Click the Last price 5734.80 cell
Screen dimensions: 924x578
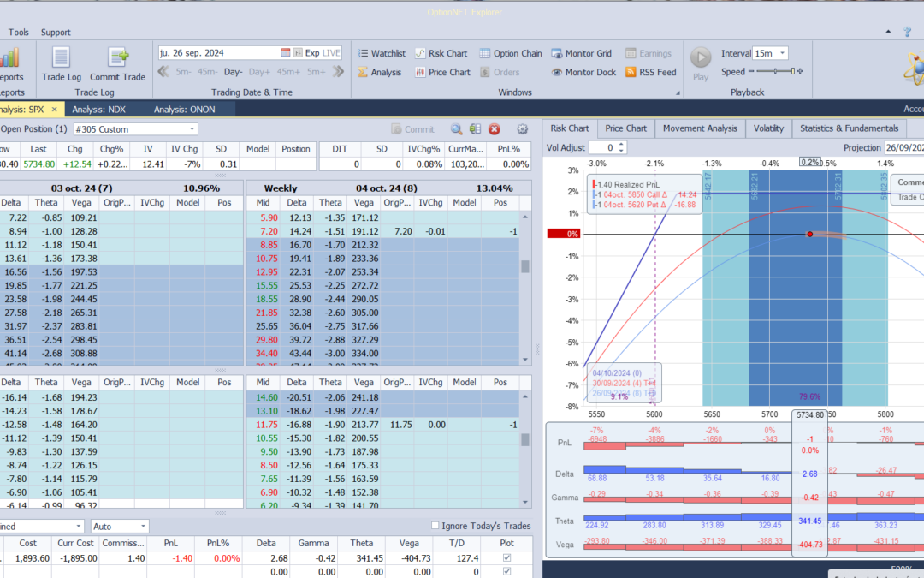(x=38, y=164)
